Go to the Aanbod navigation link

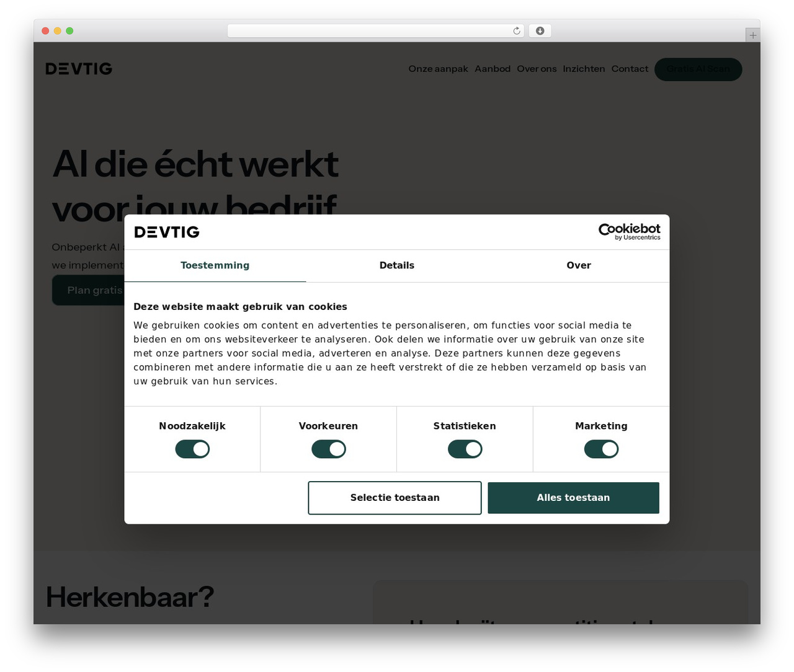point(493,69)
